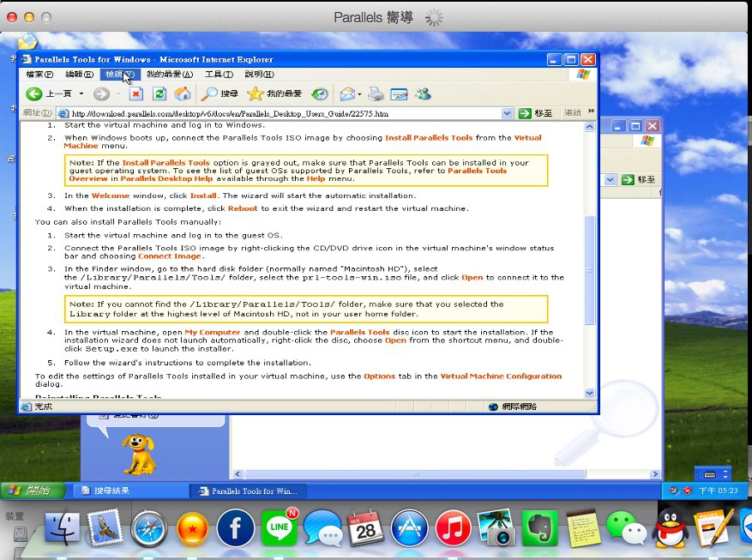Click the background window scroll-left arrow

tap(238, 474)
